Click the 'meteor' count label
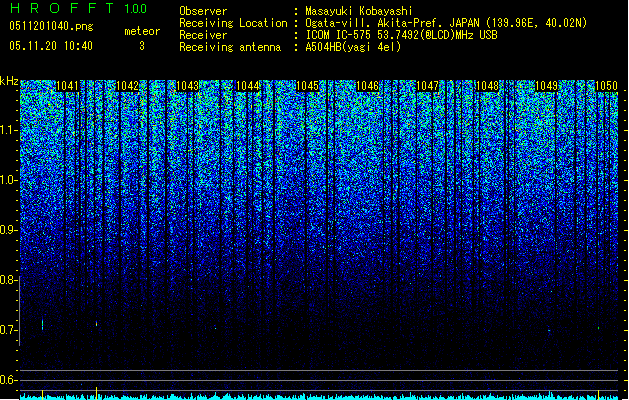The width and height of the screenshot is (629, 400). click(142, 31)
